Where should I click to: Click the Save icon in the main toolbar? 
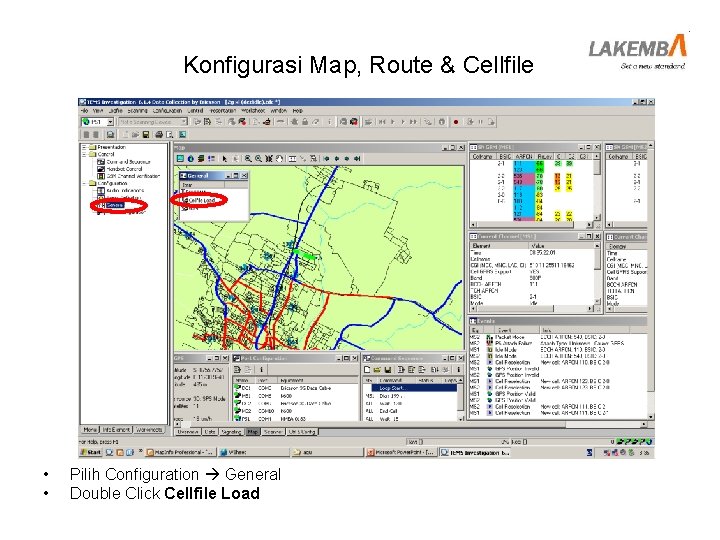[x=146, y=135]
